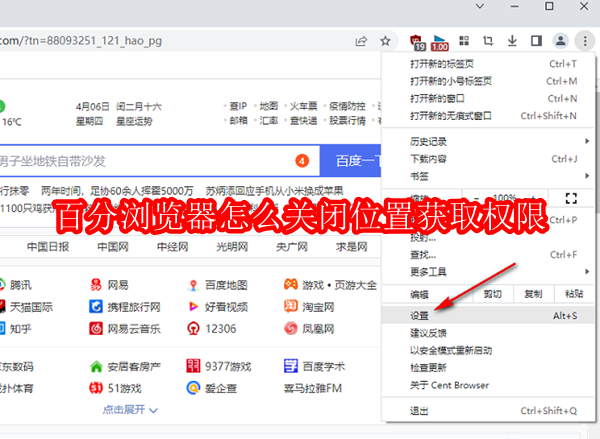
Task: Open 喜马拉雅FM link
Action: tap(313, 388)
